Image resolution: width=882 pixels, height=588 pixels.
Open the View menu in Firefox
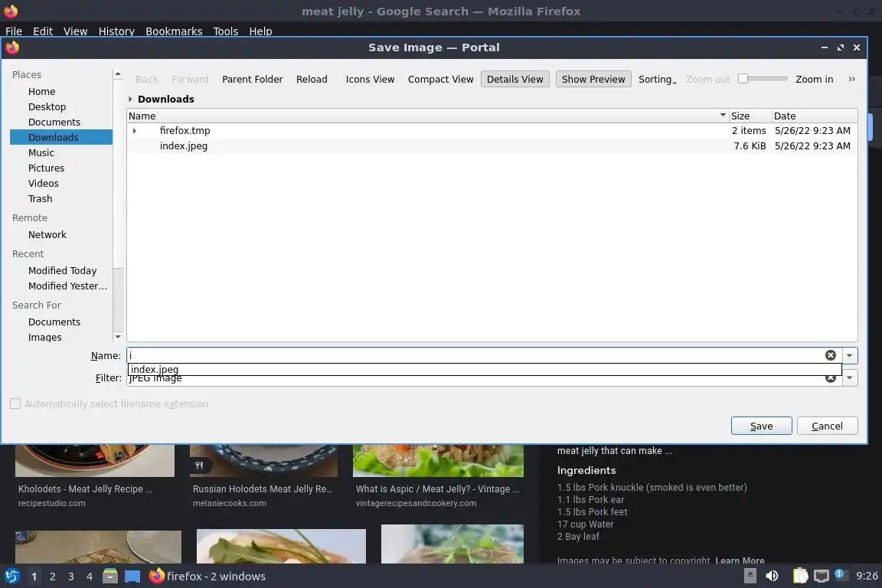coord(75,31)
